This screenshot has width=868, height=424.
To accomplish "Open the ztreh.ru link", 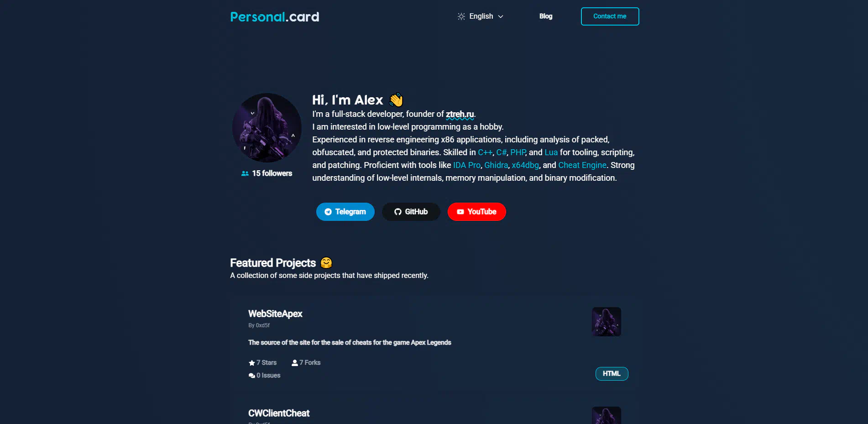I will [460, 114].
